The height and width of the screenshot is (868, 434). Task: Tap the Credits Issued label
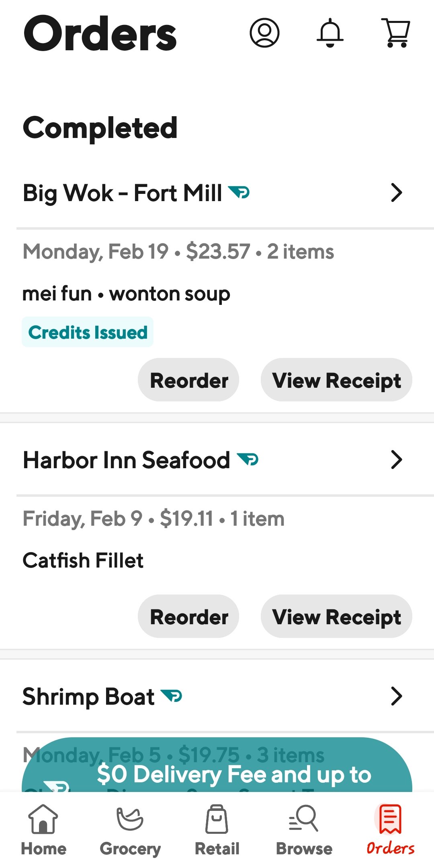[x=88, y=332]
